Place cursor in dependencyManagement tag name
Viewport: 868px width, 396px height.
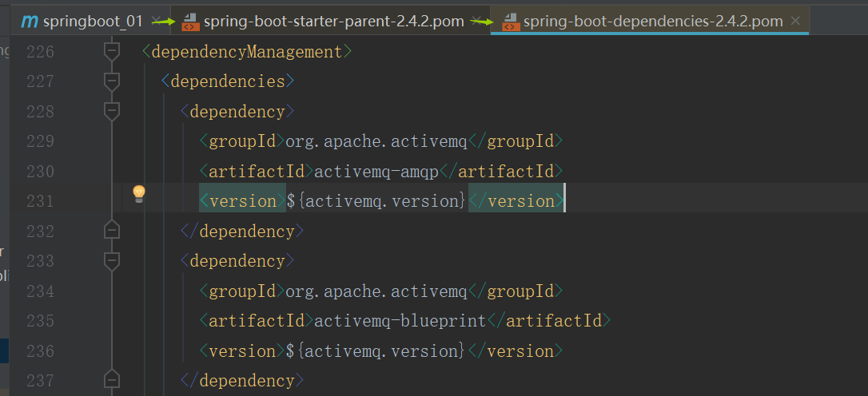click(x=247, y=52)
